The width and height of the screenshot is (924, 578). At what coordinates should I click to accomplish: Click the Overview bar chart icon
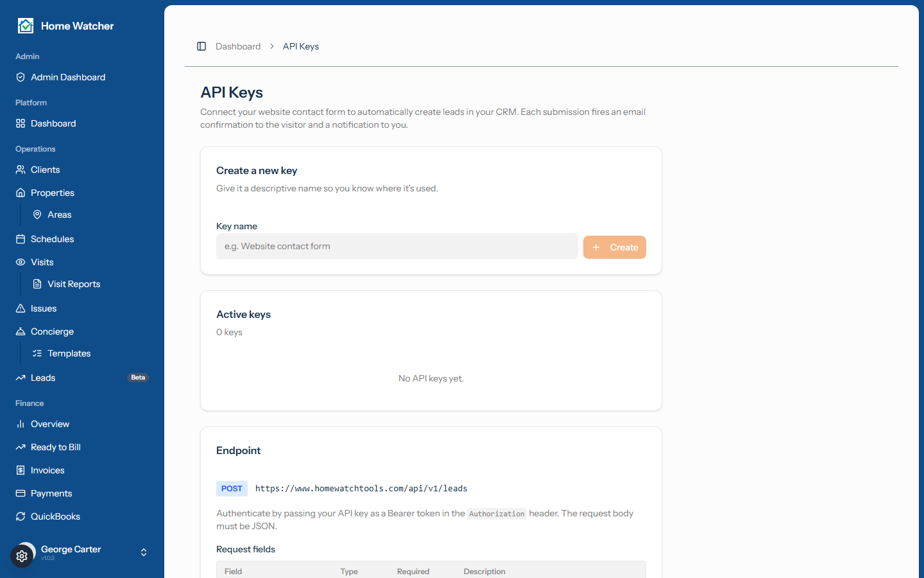[x=21, y=424]
